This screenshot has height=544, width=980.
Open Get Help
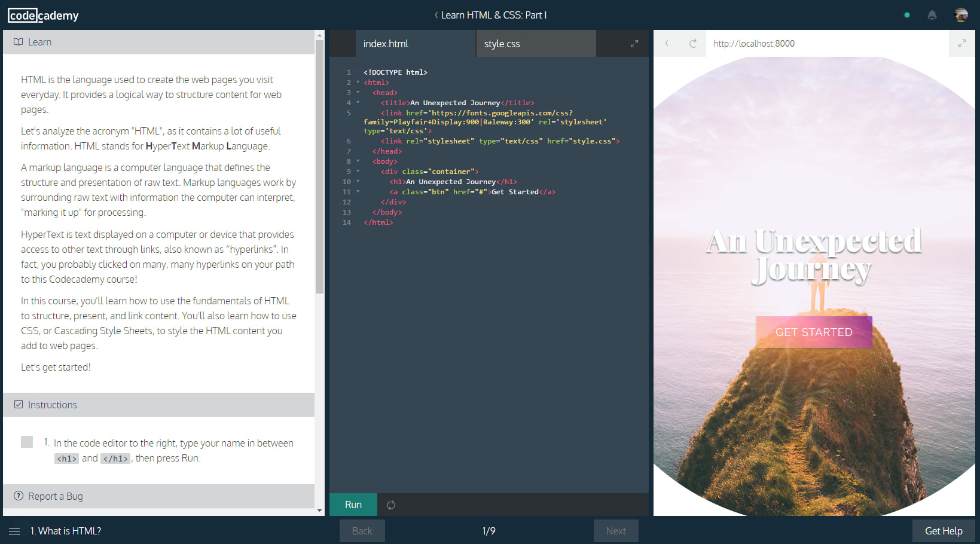click(x=944, y=531)
